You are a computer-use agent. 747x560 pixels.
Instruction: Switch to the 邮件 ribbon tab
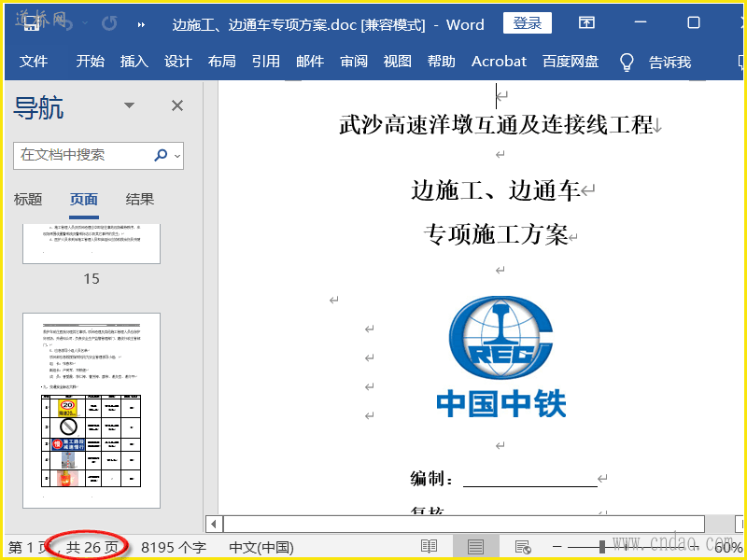click(310, 62)
